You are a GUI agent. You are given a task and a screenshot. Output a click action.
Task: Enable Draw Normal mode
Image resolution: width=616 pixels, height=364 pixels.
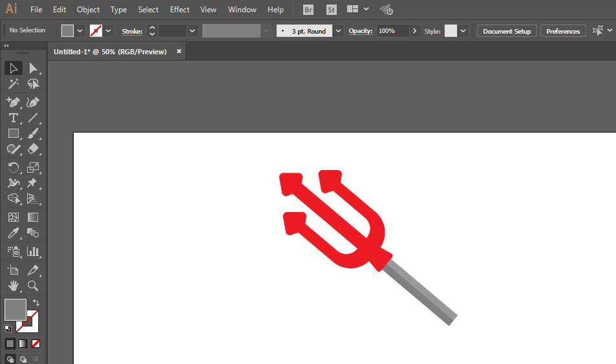click(x=10, y=359)
